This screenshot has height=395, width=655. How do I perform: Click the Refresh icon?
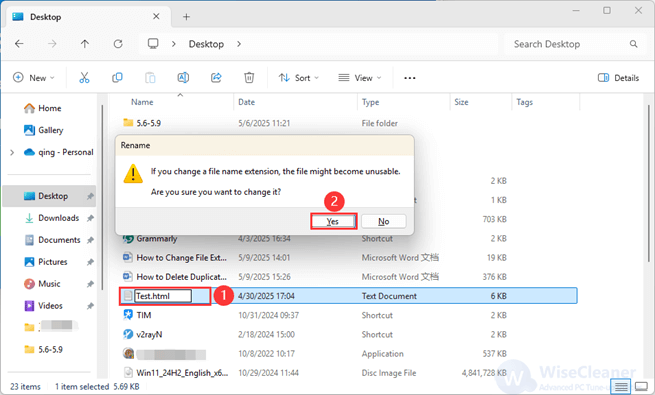118,44
